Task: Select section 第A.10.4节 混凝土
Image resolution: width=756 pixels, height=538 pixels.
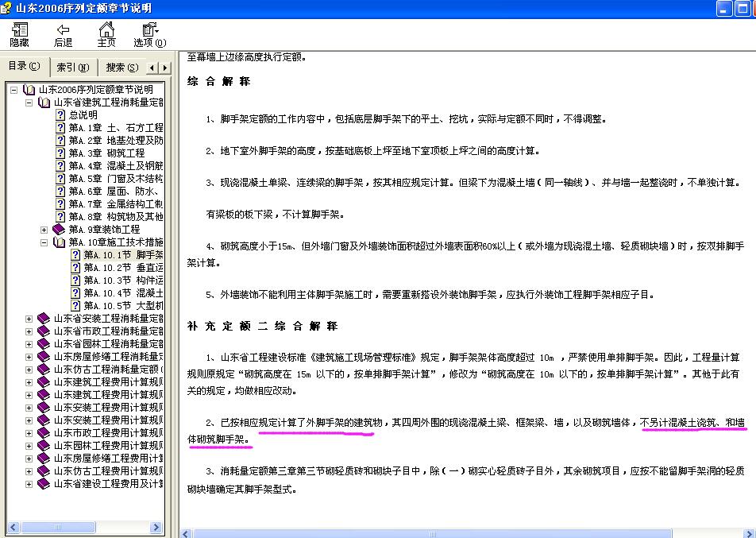Action: (x=123, y=293)
